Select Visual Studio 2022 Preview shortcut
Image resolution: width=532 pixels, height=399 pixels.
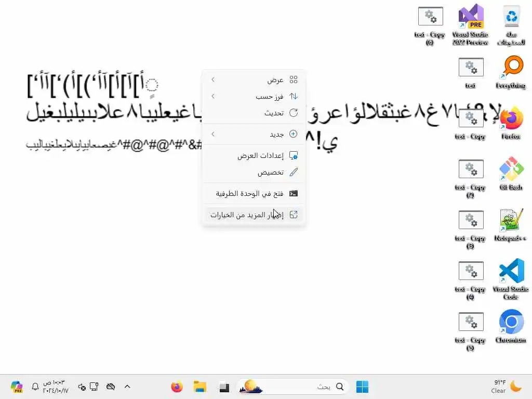471,24
